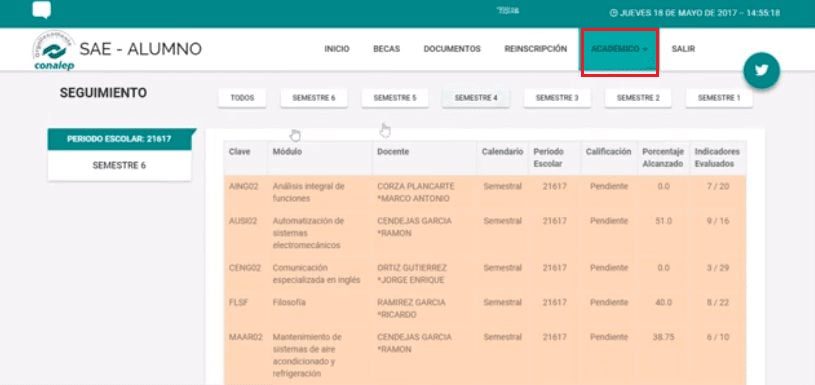Viewport: 815px width, 385px height.
Task: Filter by SEMESTRE 5 button
Action: [x=395, y=98]
